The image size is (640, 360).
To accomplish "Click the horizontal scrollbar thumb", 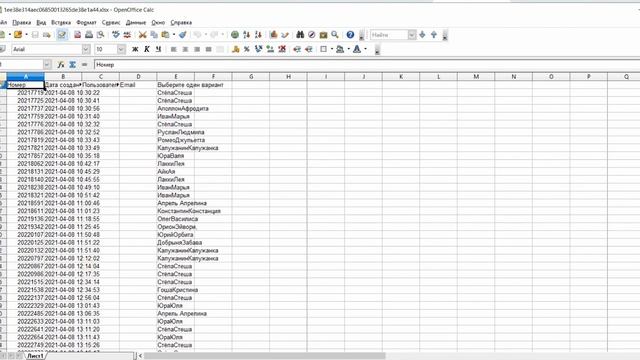I will [264, 356].
